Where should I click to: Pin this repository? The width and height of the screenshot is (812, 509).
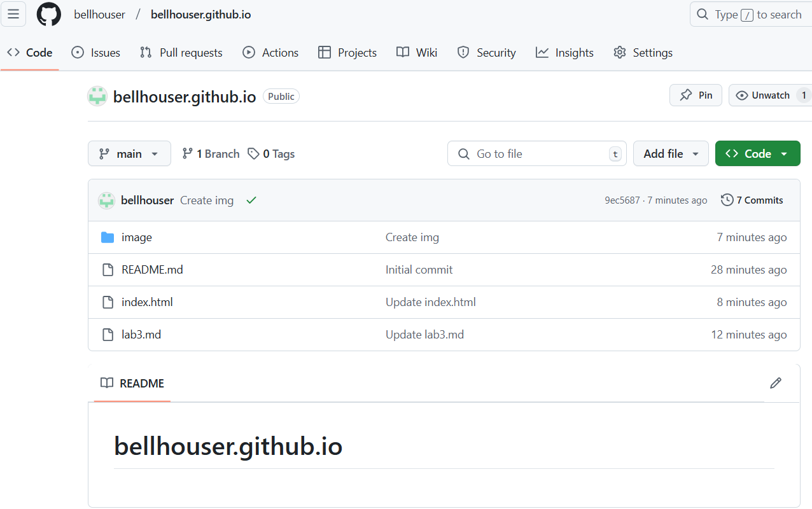pyautogui.click(x=696, y=95)
